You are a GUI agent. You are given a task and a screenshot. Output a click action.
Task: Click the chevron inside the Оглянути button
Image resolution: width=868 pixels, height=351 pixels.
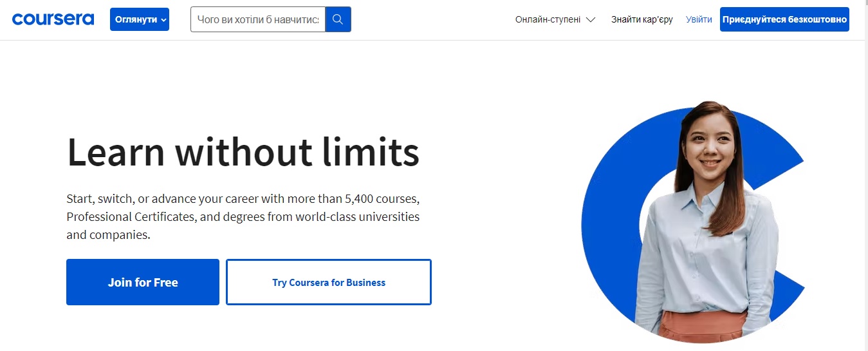163,20
